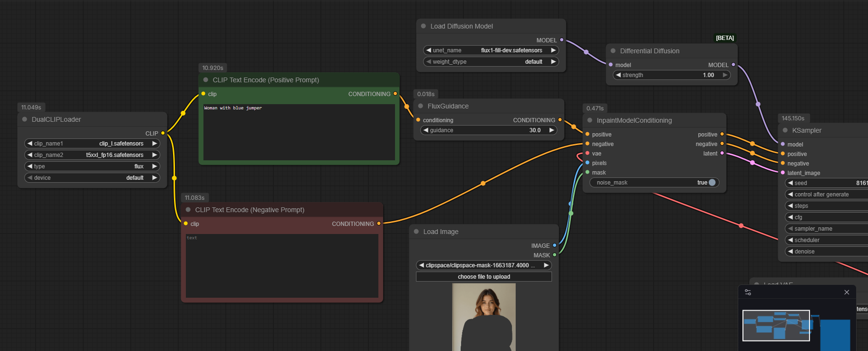Screen dimensions: 868x351
Task: Click the positive prompt text box
Action: 299,132
